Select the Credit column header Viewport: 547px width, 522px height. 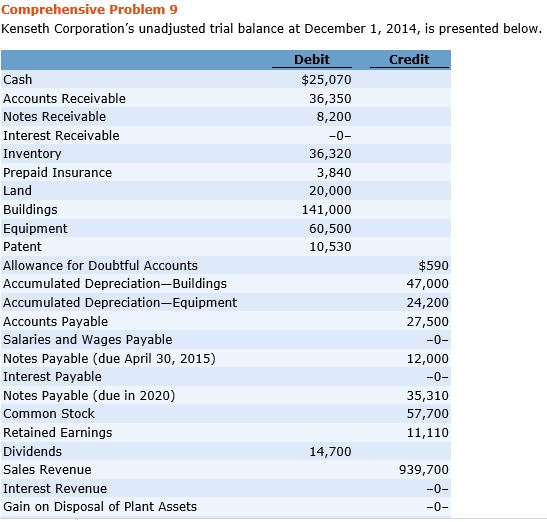coord(409,59)
